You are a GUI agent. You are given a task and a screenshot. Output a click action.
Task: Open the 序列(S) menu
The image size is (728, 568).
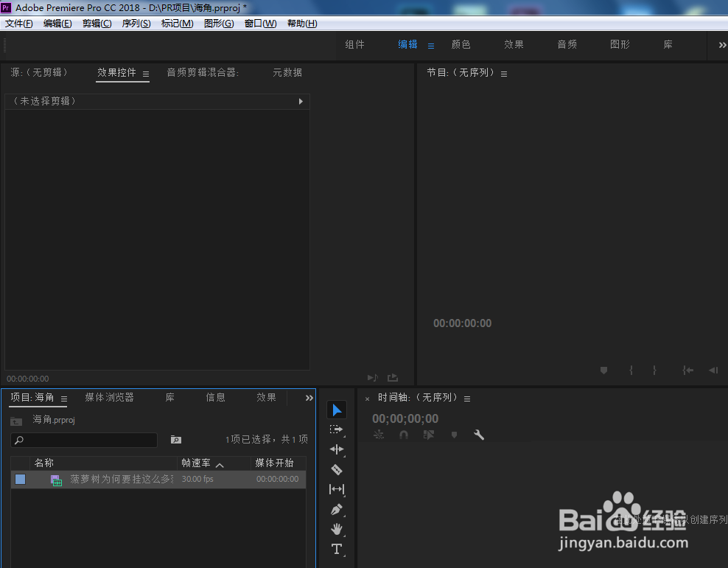[136, 24]
